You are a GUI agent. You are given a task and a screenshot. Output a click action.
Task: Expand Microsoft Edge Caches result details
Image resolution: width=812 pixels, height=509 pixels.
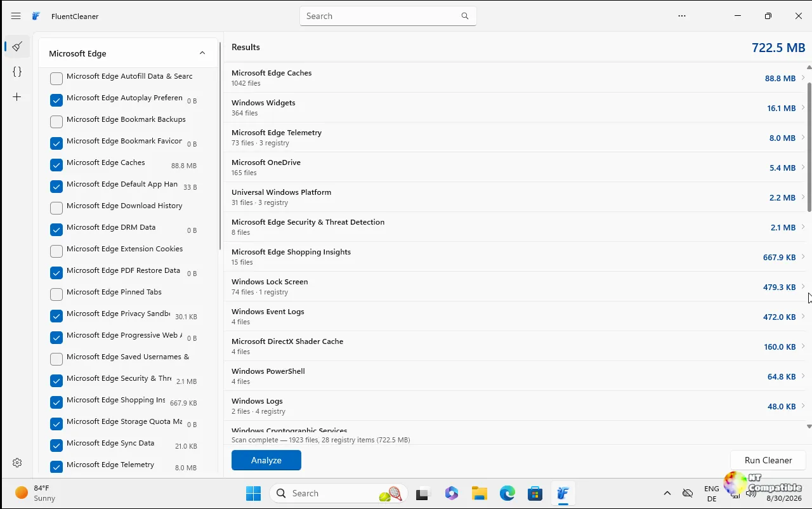[x=803, y=77]
